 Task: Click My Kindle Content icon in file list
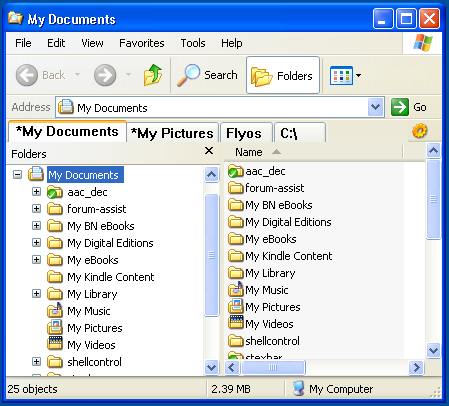(x=236, y=256)
